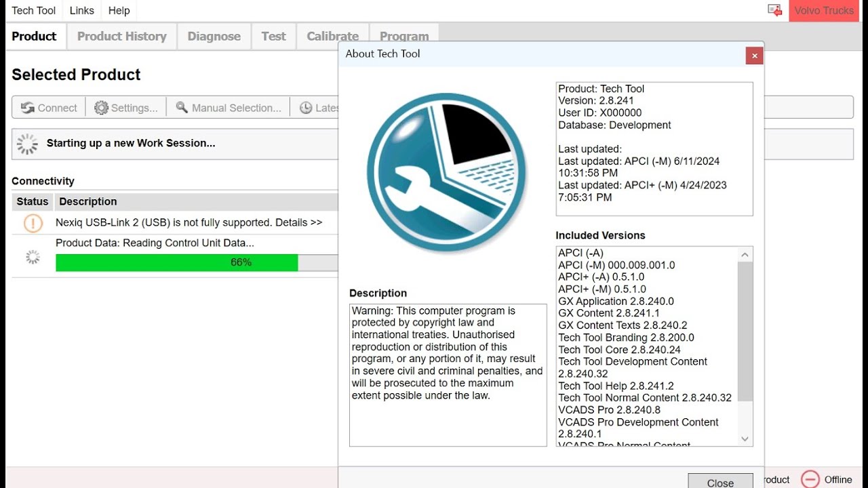Select 'APCI (-M) 000.009.001.0' in Included Versions
The height and width of the screenshot is (488, 868).
[616, 265]
